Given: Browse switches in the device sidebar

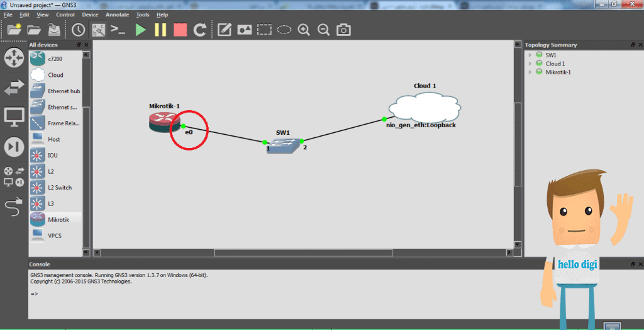Looking at the screenshot, I should (14, 88).
